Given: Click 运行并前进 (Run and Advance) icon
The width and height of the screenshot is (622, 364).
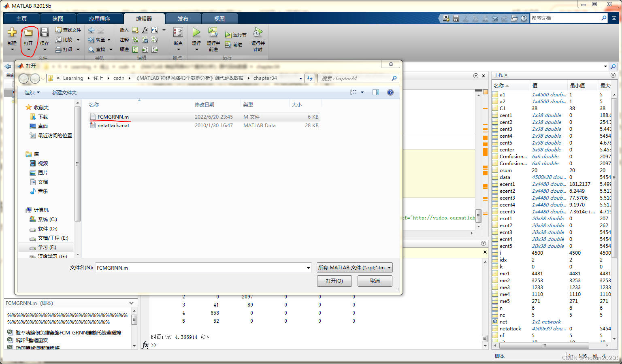Looking at the screenshot, I should (213, 32).
